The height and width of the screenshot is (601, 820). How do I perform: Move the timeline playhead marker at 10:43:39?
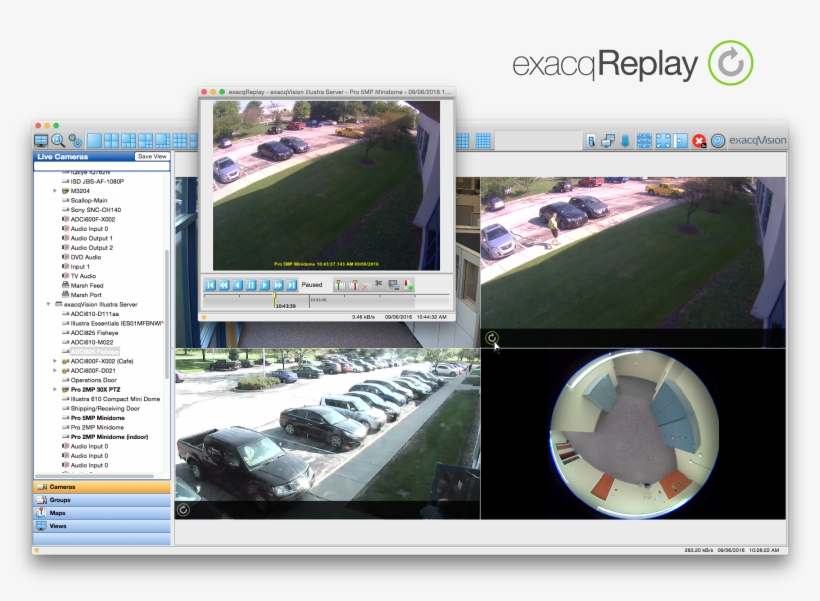pyautogui.click(x=275, y=295)
